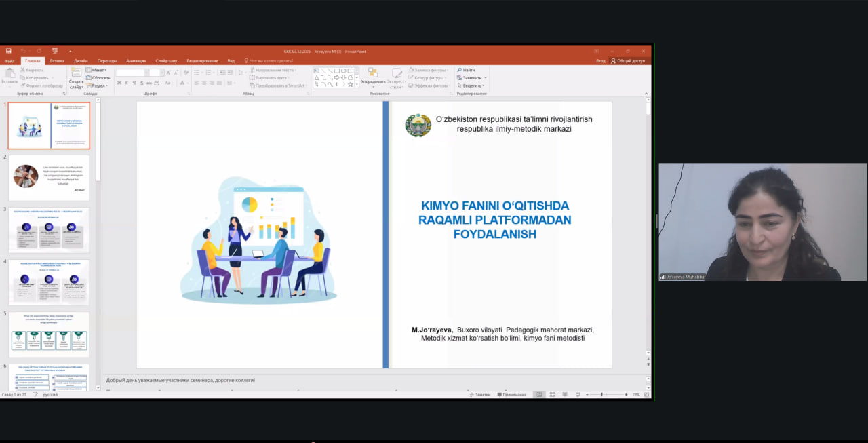The image size is (868, 443).
Task: Click Заменить in the ribbon
Action: (470, 77)
